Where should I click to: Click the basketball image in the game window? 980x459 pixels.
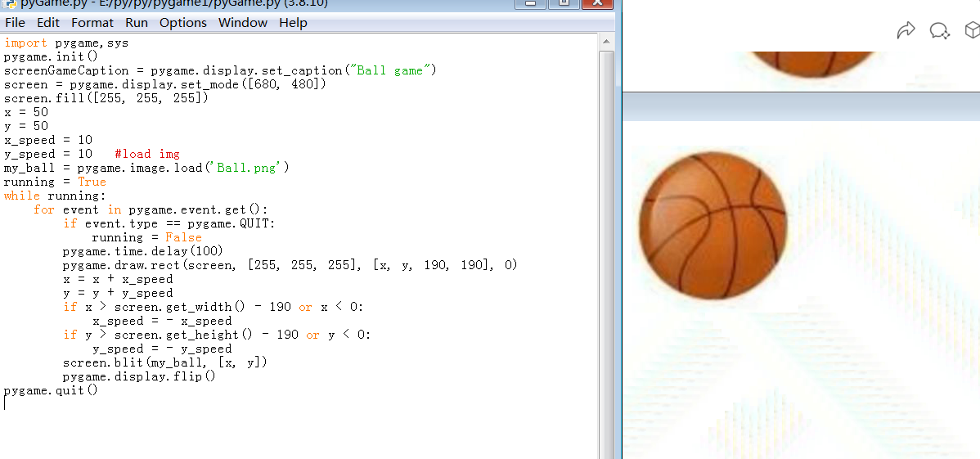(x=713, y=225)
